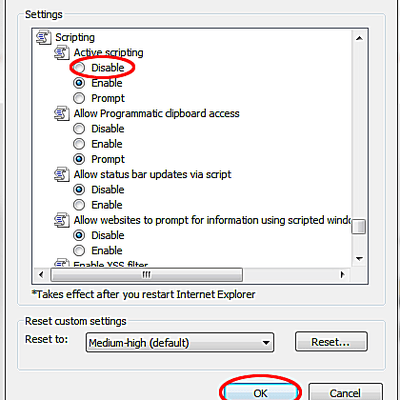Image resolution: width=400 pixels, height=400 pixels.
Task: Open the Reset to level dropdown
Action: pyautogui.click(x=180, y=342)
